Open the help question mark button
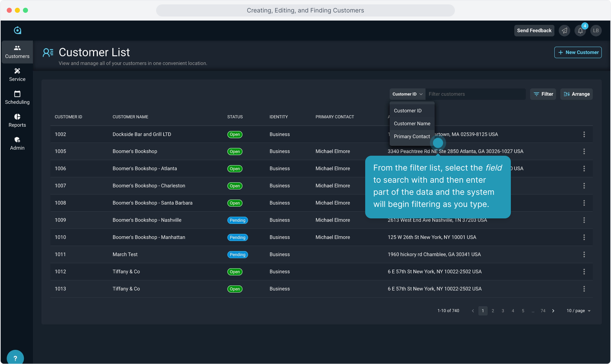The height and width of the screenshot is (364, 611). pyautogui.click(x=15, y=358)
